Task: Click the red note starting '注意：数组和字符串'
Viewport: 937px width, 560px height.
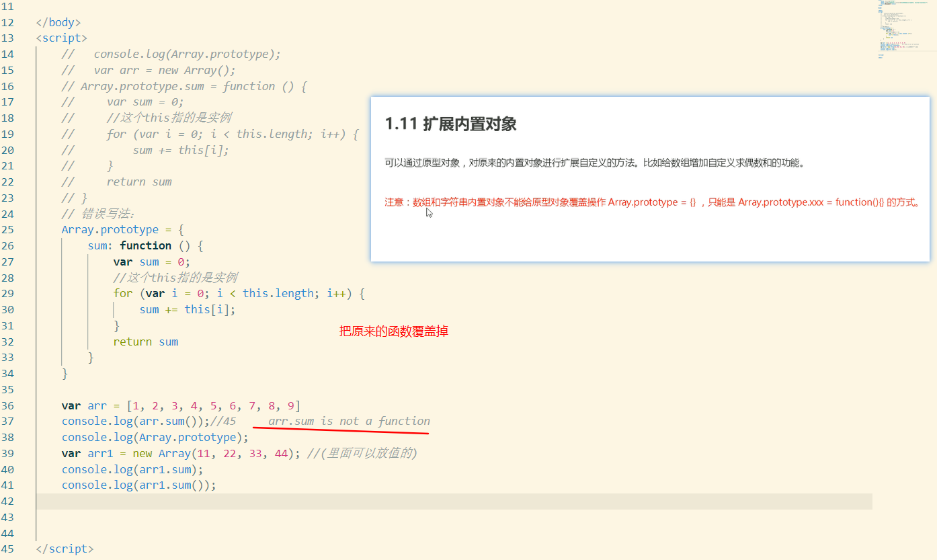Action: pyautogui.click(x=652, y=202)
